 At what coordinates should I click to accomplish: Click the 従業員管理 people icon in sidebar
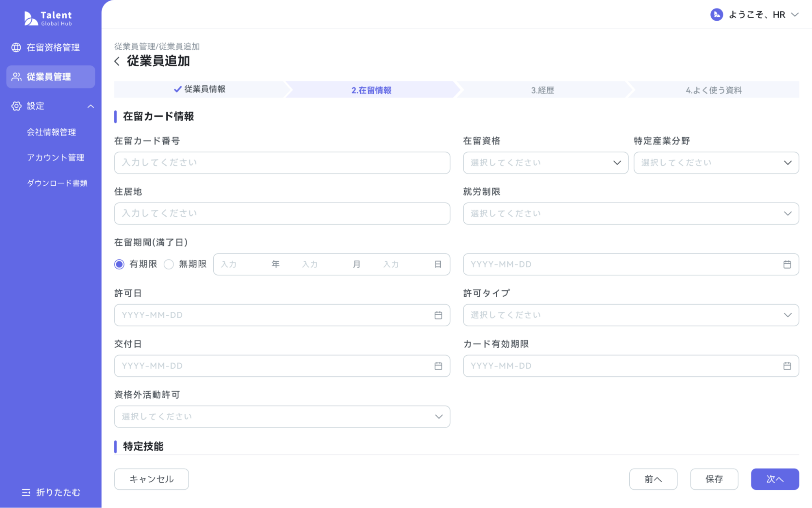click(x=16, y=77)
